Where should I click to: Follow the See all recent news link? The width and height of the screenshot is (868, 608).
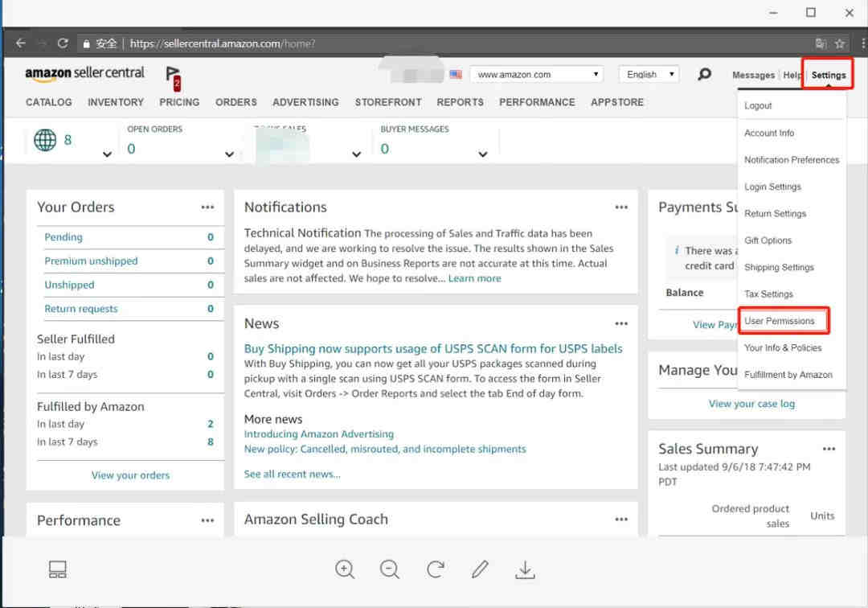point(292,474)
